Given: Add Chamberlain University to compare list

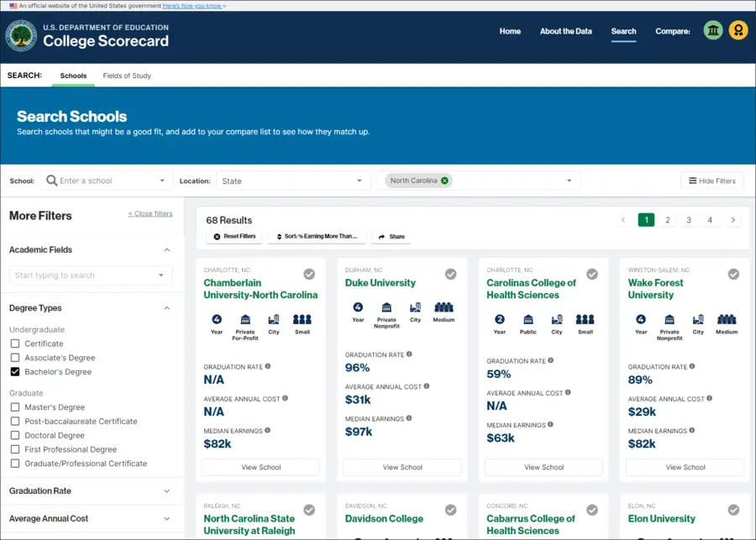Looking at the screenshot, I should [309, 274].
